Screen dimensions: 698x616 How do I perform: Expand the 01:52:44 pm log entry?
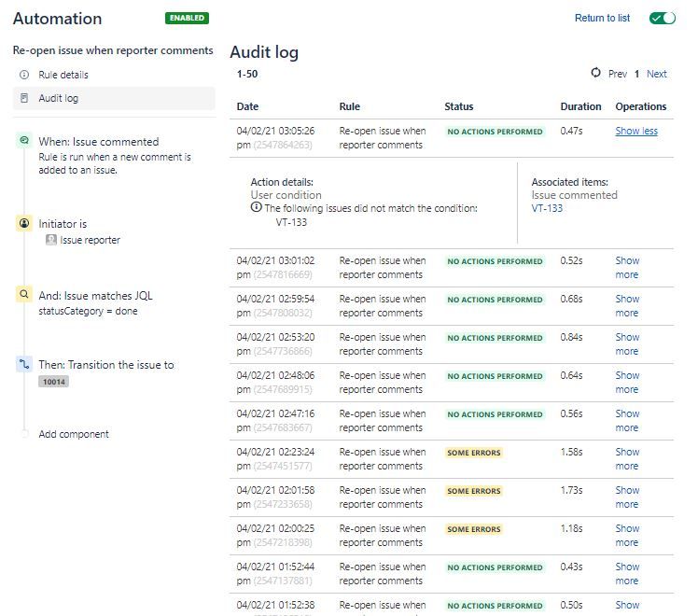627,574
